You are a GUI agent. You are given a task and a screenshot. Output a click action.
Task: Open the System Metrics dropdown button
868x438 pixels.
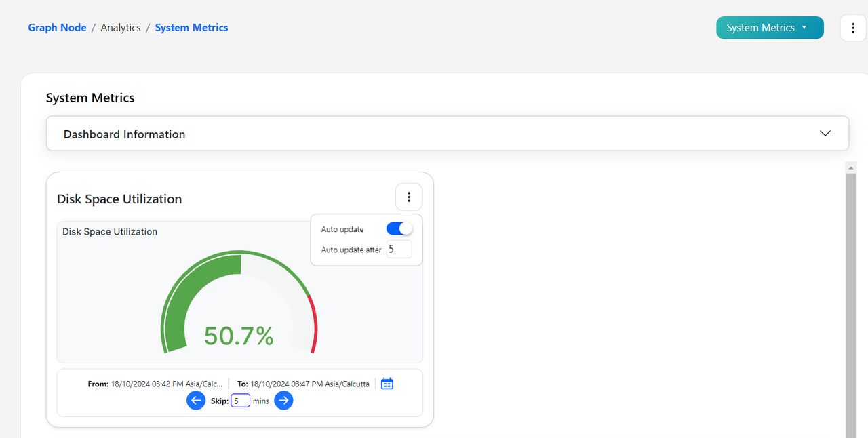(770, 28)
